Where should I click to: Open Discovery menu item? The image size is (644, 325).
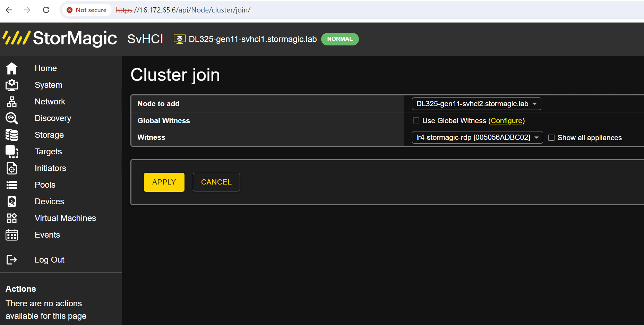(53, 118)
